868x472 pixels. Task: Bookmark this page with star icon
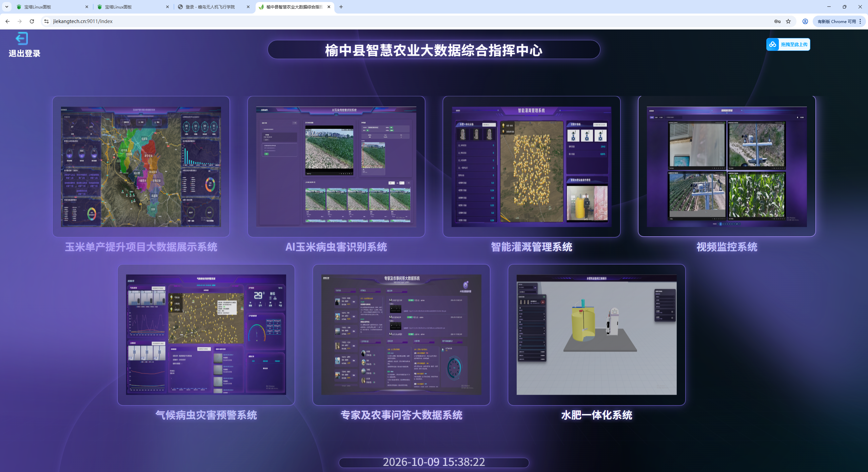coord(788,21)
